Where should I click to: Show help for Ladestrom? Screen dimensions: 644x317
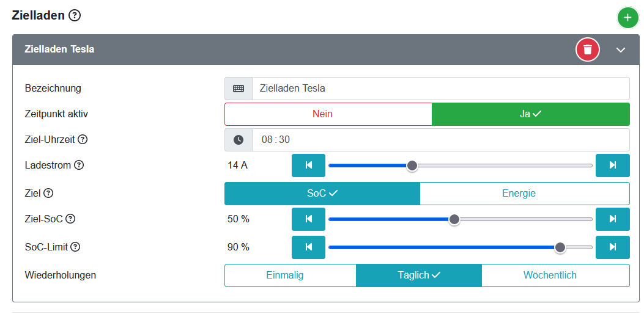click(79, 165)
